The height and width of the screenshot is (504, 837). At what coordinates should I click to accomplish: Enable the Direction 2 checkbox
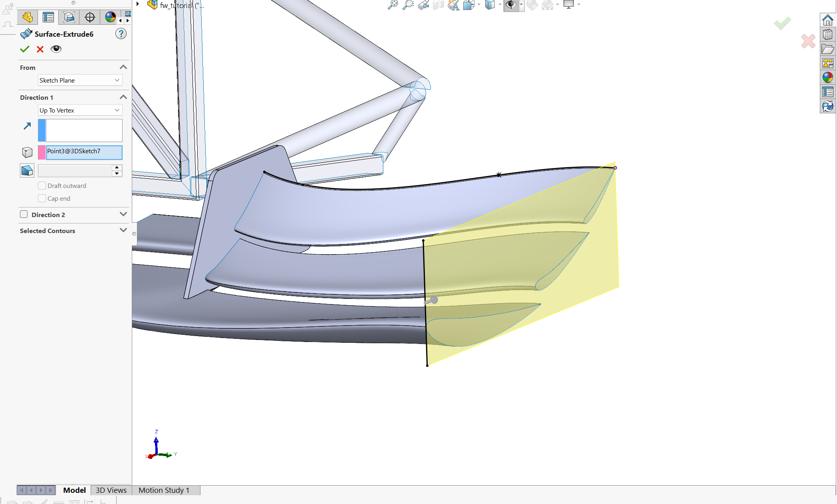point(24,214)
